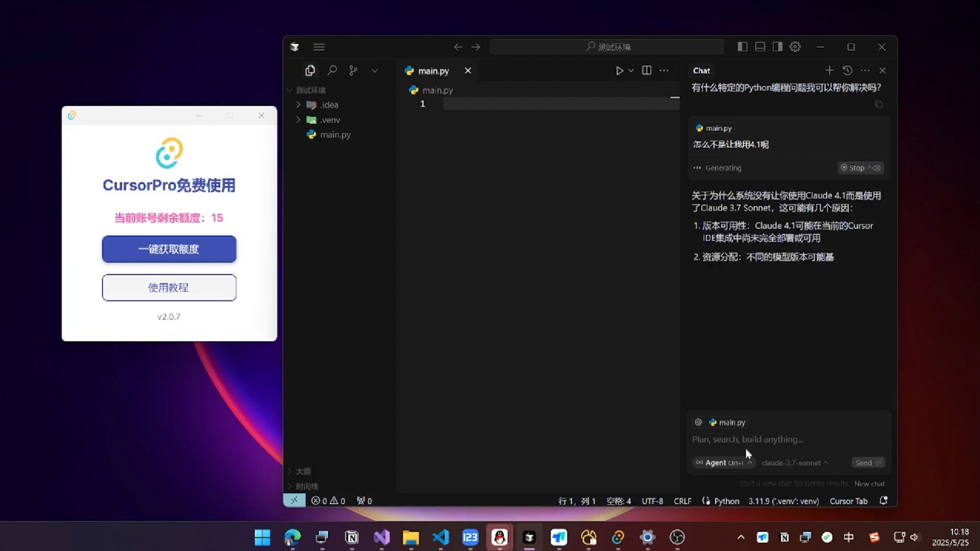Toggle the AI pane layout icon
Viewport: 980px width, 551px height.
(778, 47)
